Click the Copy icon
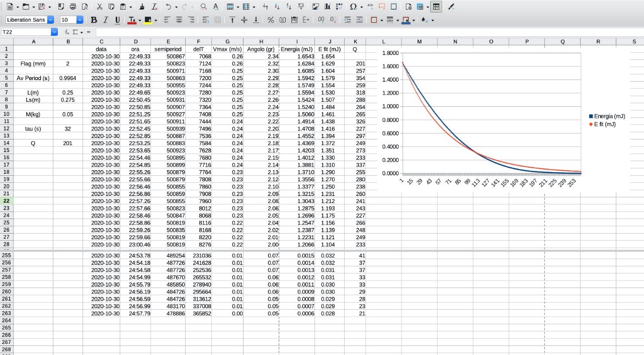This screenshot has height=355, width=644. tap(111, 7)
